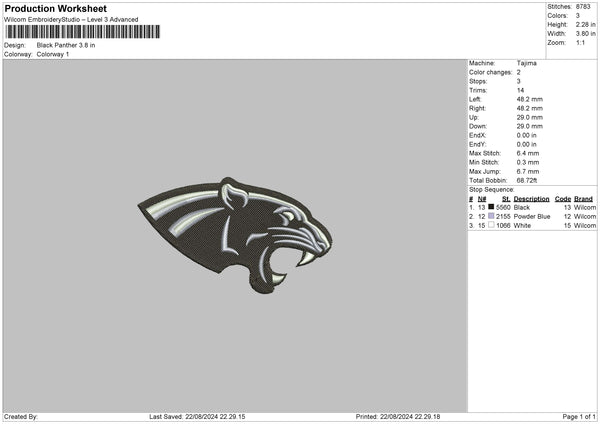Click the Machine value 'Tajima'
This screenshot has height=424, width=600.
click(x=527, y=63)
